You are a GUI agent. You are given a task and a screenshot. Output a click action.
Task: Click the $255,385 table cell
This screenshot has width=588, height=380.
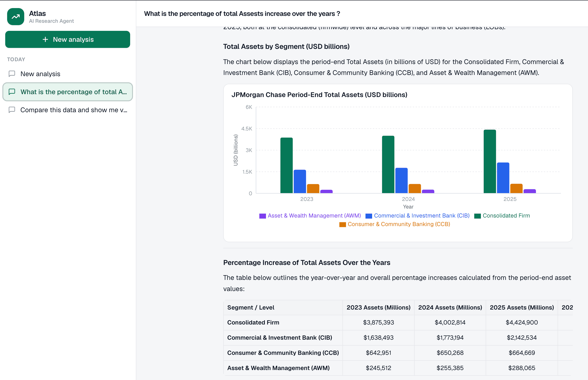point(450,368)
